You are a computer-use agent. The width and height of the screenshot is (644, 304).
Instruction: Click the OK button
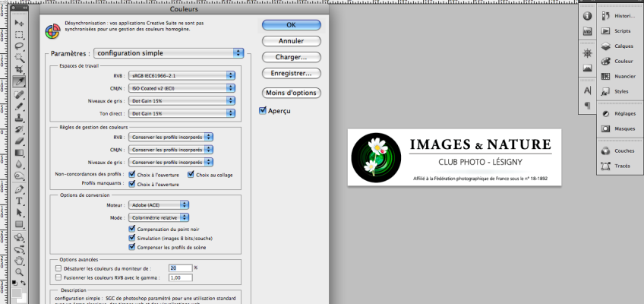pos(291,24)
